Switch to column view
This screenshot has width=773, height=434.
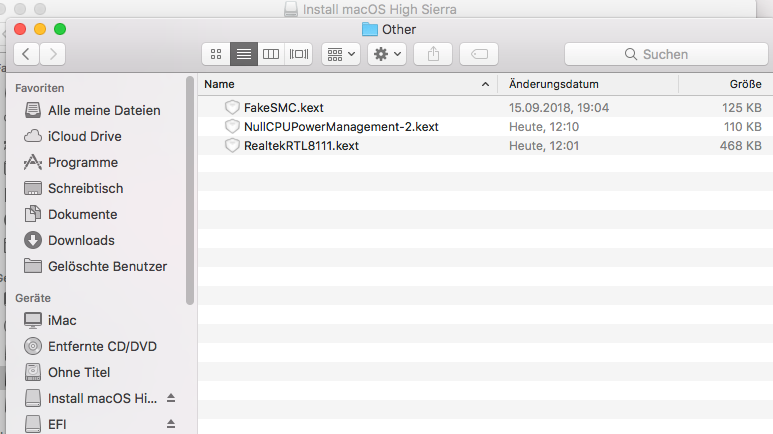point(271,54)
